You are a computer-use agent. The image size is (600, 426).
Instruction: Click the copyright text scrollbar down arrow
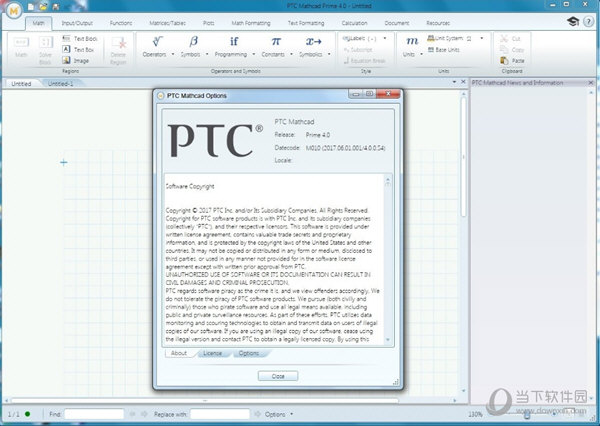click(388, 339)
